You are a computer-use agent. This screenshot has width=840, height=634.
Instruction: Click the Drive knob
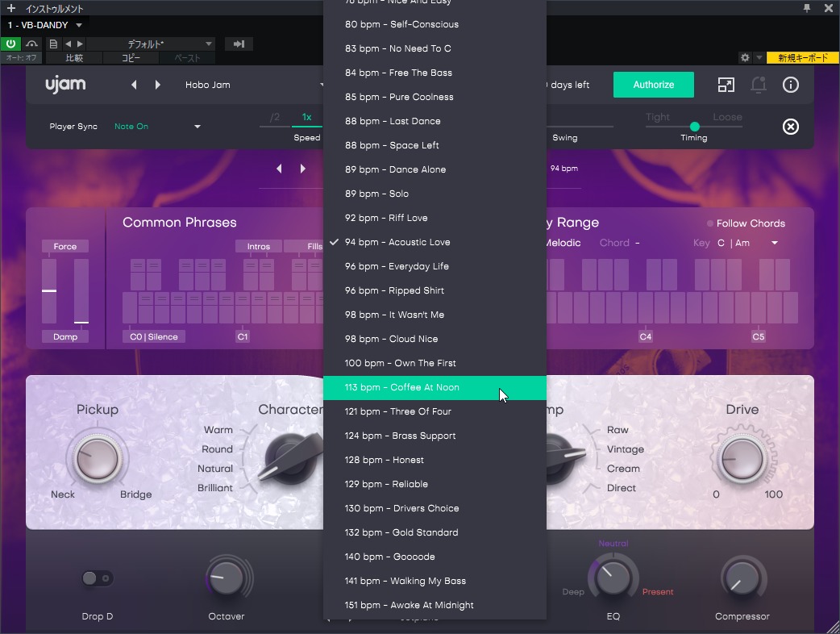click(x=742, y=459)
